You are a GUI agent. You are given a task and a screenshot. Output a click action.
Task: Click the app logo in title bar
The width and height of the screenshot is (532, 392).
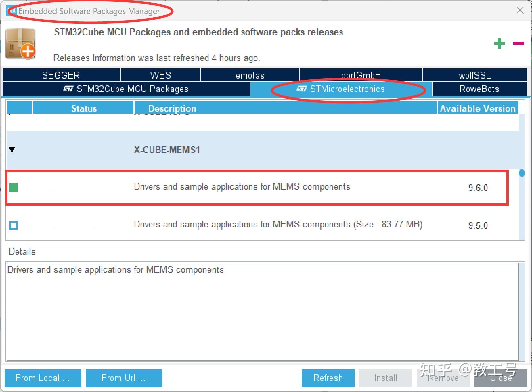11,11
